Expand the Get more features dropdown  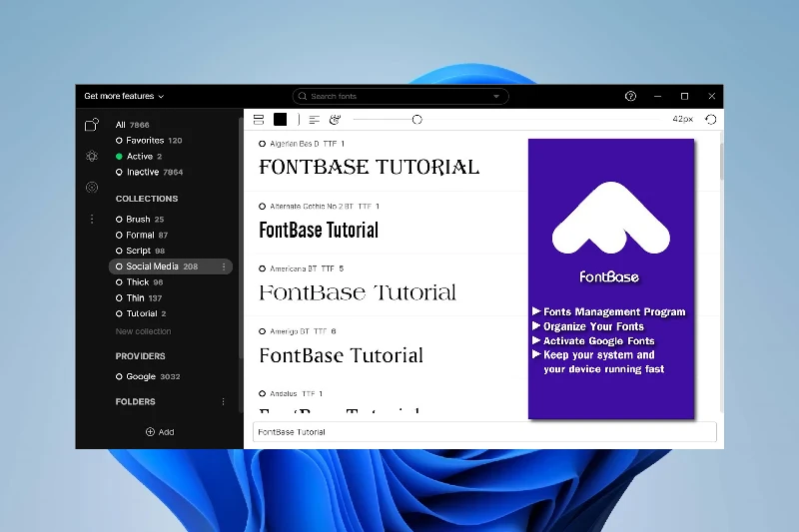click(x=124, y=97)
